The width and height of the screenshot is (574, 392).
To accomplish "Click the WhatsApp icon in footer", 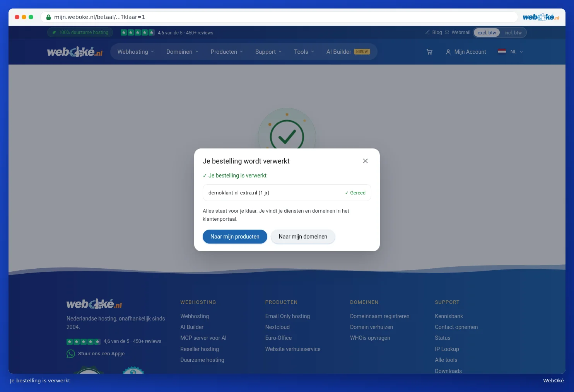I will click(71, 354).
